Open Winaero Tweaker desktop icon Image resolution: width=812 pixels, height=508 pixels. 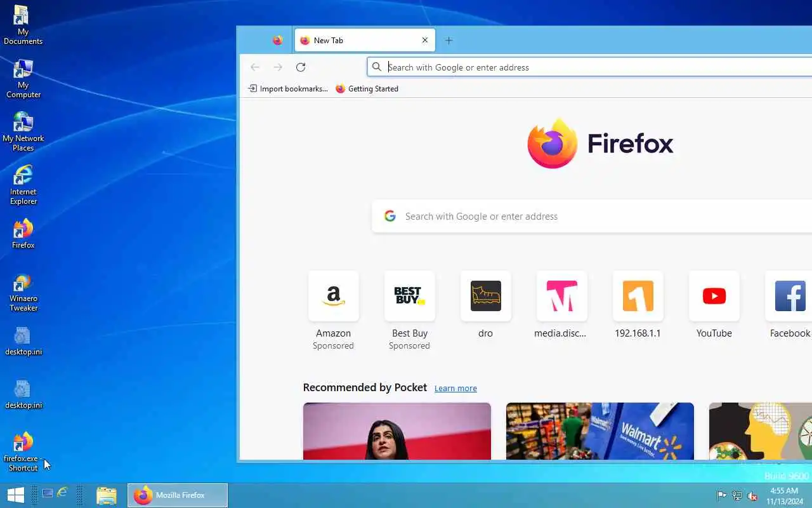pyautogui.click(x=23, y=292)
